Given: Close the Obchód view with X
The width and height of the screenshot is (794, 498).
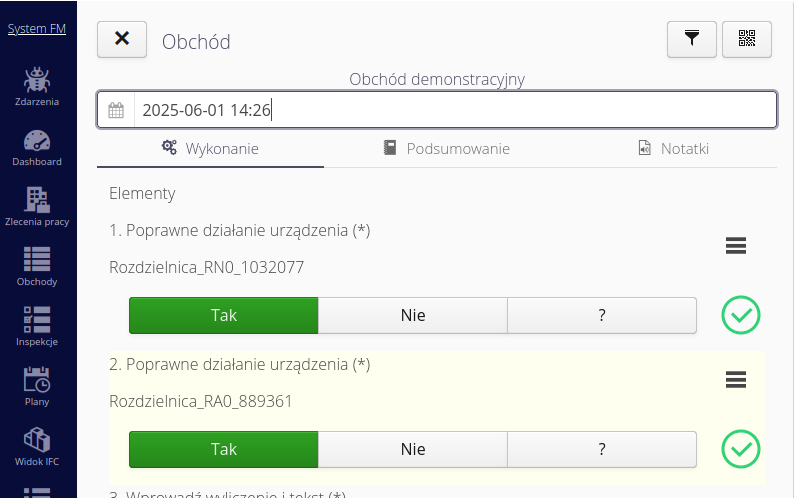Looking at the screenshot, I should [122, 39].
